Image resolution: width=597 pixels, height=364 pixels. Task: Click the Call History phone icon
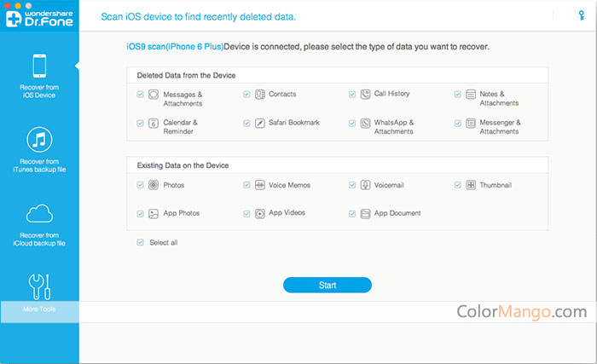(365, 94)
